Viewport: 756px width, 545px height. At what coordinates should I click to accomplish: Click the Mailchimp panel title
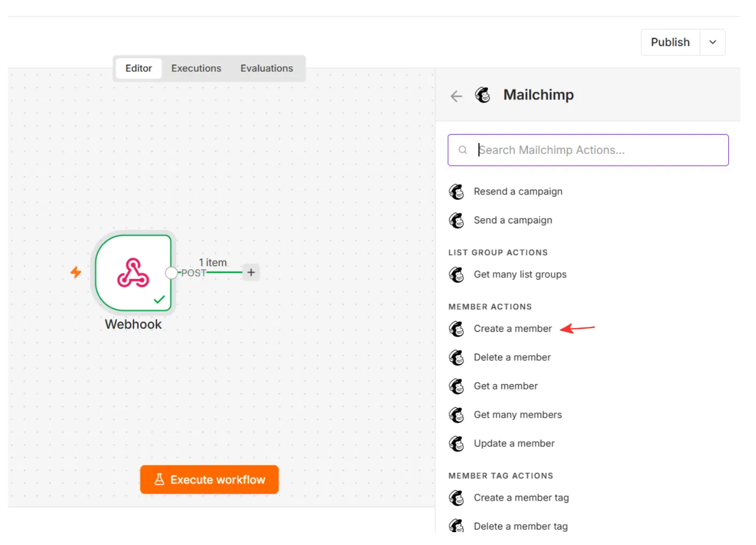click(x=538, y=95)
